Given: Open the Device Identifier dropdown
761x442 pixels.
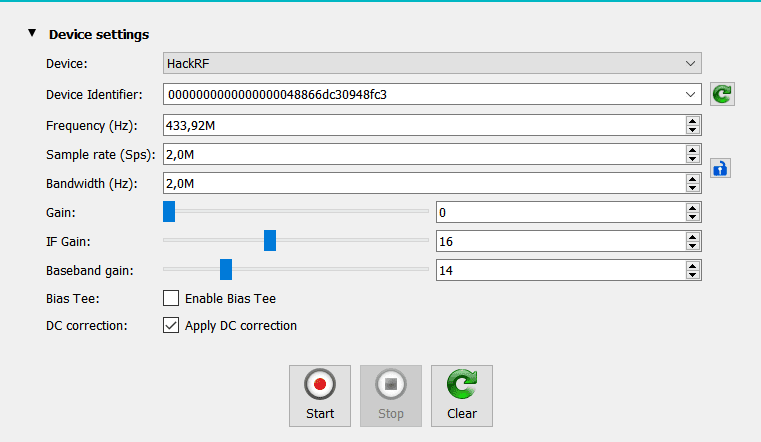Looking at the screenshot, I should (x=690, y=95).
